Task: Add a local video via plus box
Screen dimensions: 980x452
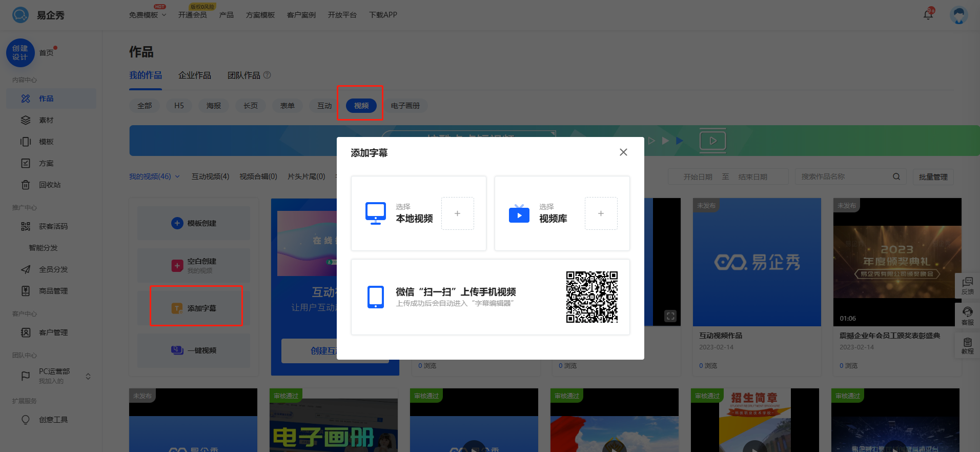Action: pos(458,213)
